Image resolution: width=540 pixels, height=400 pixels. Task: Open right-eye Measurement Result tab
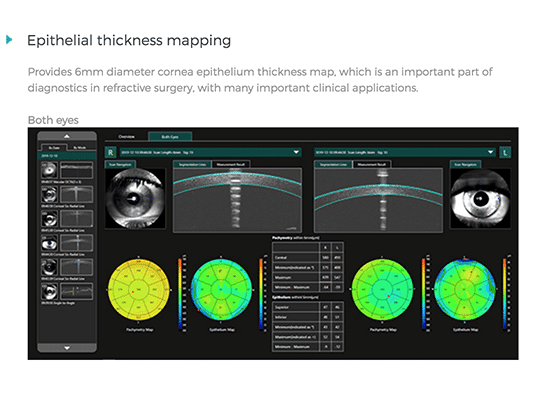231,164
